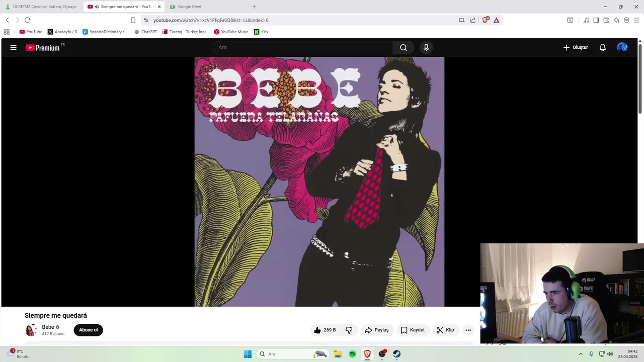Switch to the ÜCRETSİZ Çevrimiçi Satranç tab
The image size is (644, 362).
[41, 7]
